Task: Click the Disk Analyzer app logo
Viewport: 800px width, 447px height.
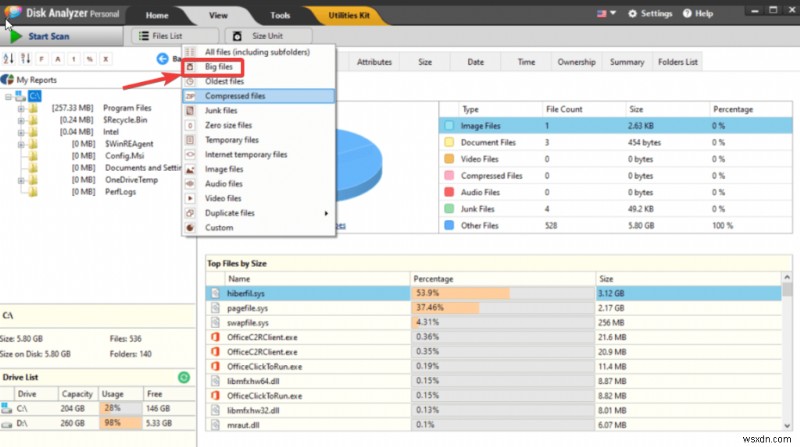Action: (12, 12)
